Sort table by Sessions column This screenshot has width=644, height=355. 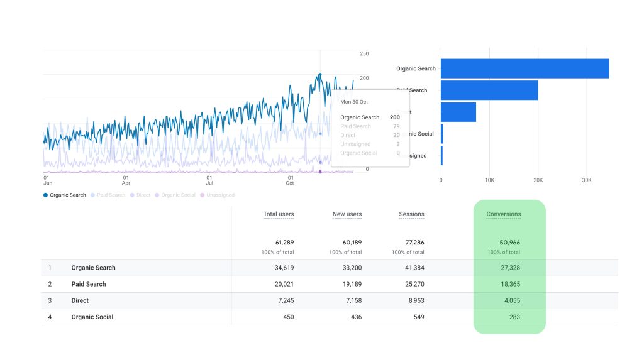pos(411,214)
